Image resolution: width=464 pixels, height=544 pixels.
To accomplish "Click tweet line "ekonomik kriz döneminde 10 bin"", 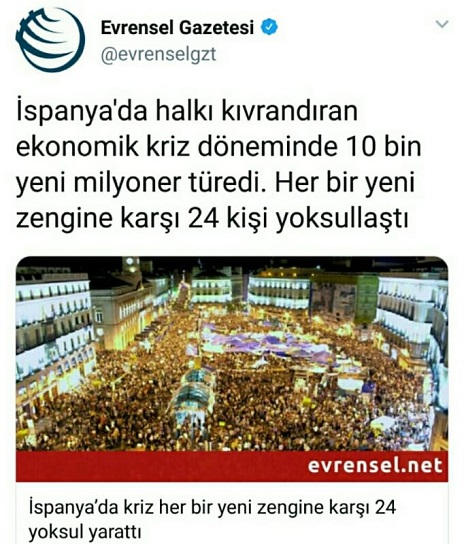I will click(x=219, y=147).
